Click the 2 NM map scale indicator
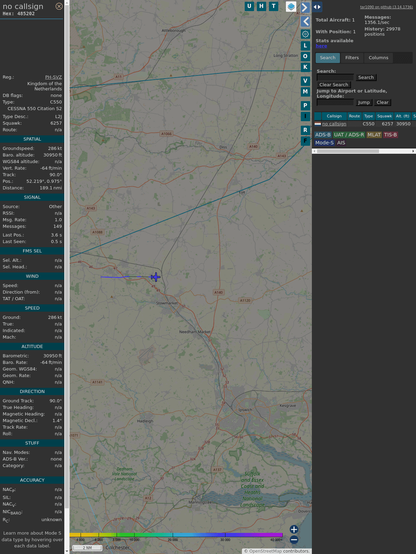Image resolution: width=416 pixels, height=554 pixels. click(x=87, y=548)
